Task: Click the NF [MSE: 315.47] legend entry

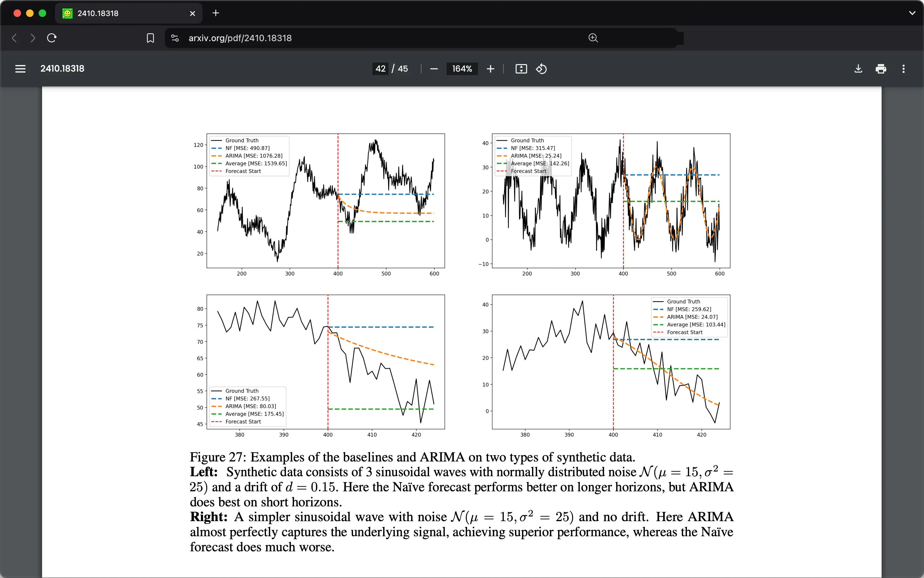Action: pyautogui.click(x=526, y=148)
